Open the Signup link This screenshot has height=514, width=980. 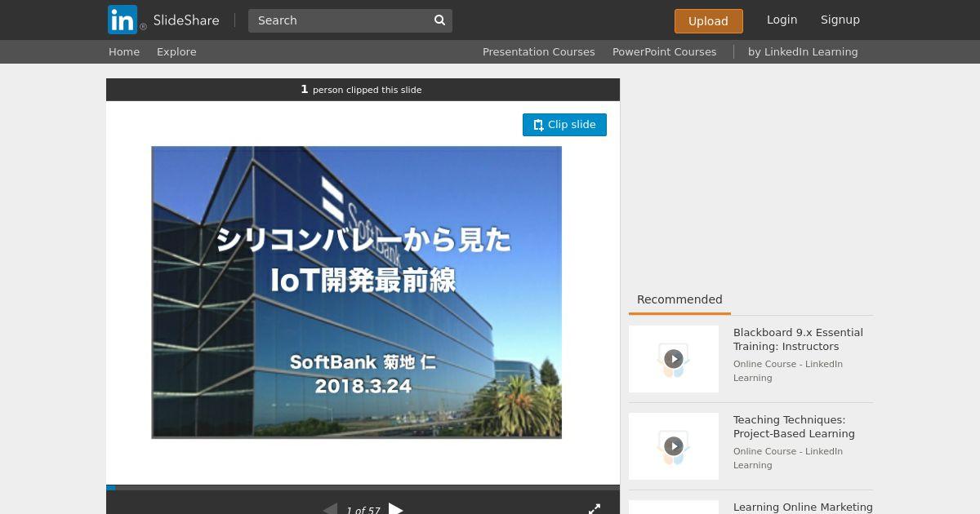click(x=840, y=20)
